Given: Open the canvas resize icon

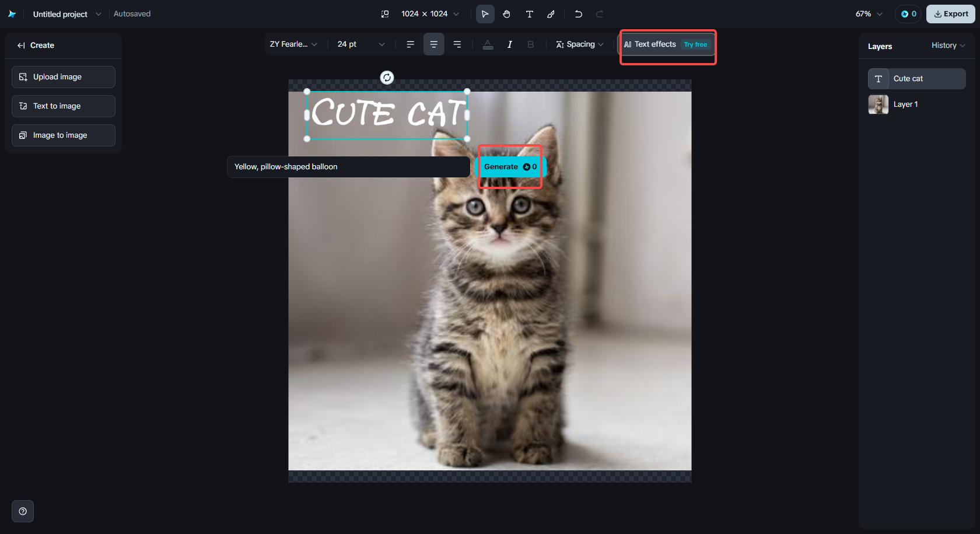Looking at the screenshot, I should (x=385, y=14).
